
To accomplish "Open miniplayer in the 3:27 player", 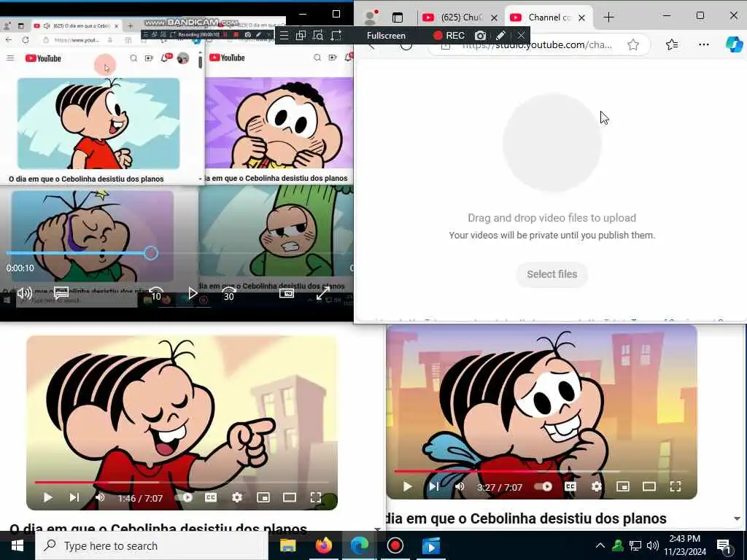I will 623,486.
